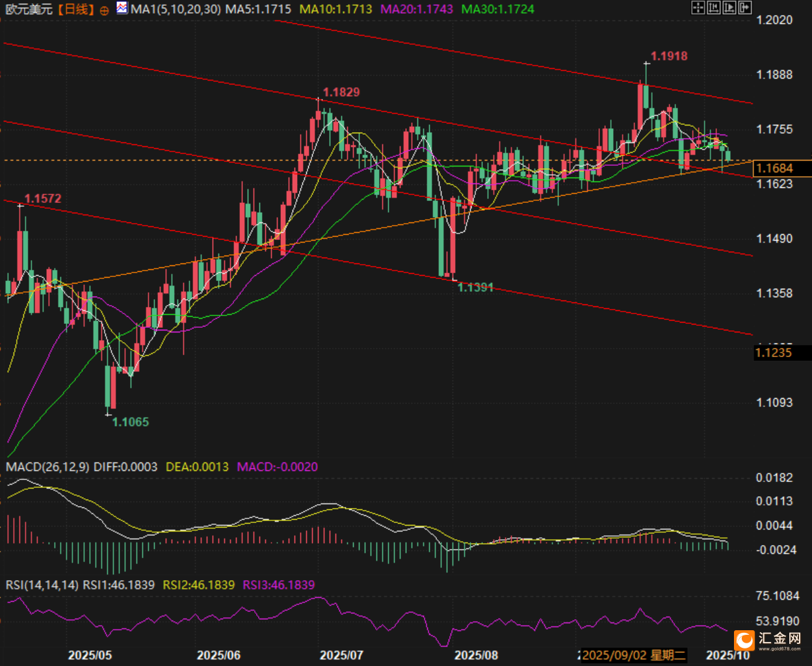Click the MACD(26,12,9) indicator label

(48, 467)
